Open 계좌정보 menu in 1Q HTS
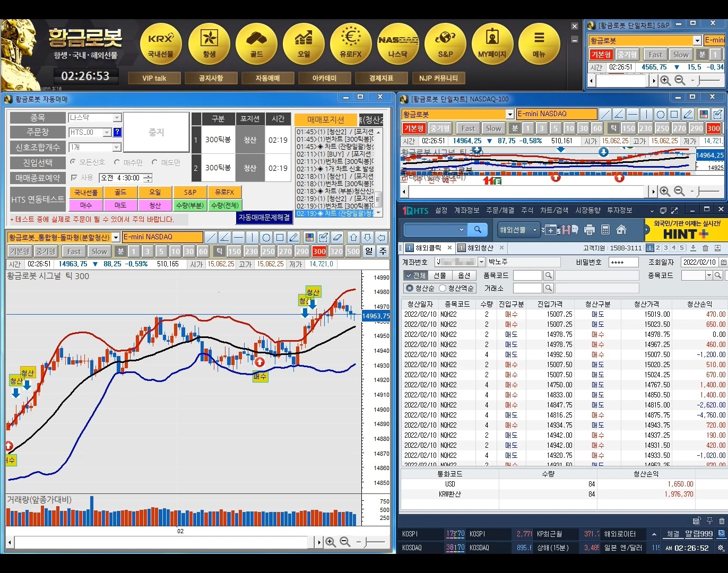 [467, 211]
